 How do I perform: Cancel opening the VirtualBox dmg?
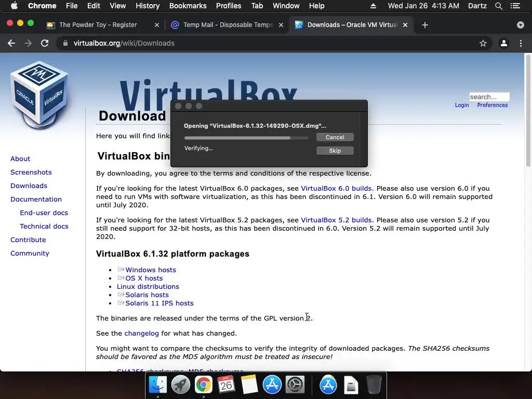pos(335,137)
